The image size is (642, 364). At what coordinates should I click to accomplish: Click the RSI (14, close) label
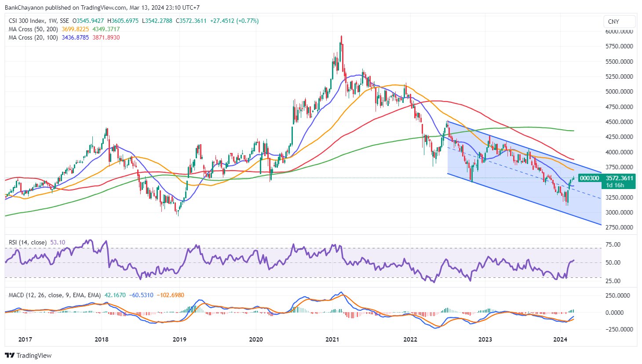tap(28, 242)
